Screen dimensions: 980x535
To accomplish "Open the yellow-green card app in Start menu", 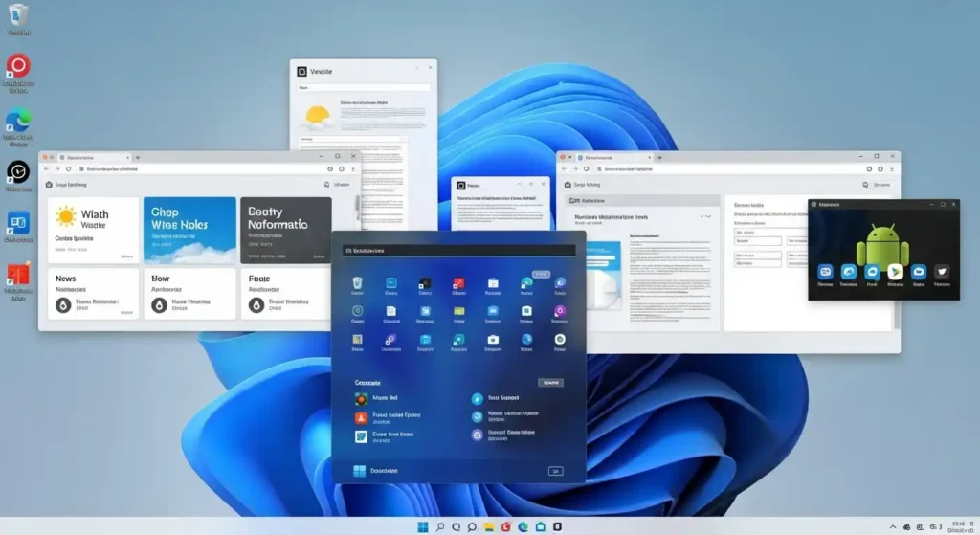I will pos(458,311).
